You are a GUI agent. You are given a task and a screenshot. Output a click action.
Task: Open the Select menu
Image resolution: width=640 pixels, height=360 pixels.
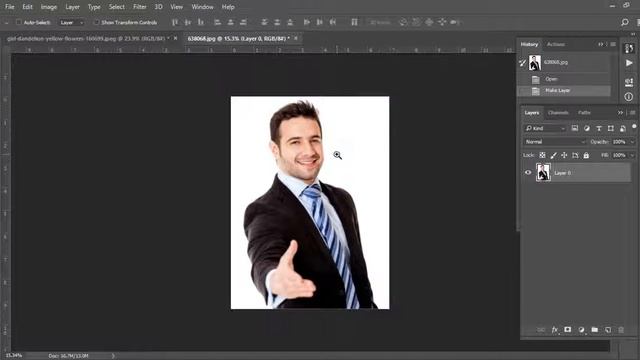(116, 7)
